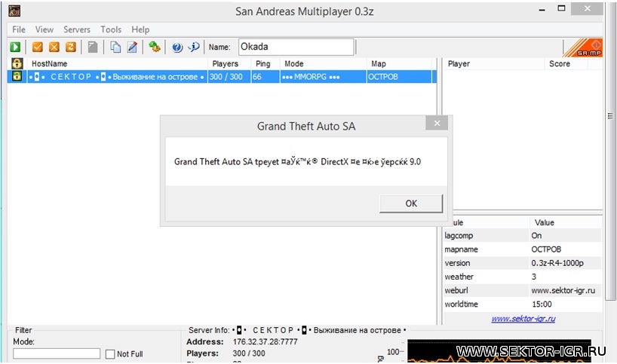The height and width of the screenshot is (364, 617).
Task: Click the Delete Server X icon
Action: tap(54, 47)
